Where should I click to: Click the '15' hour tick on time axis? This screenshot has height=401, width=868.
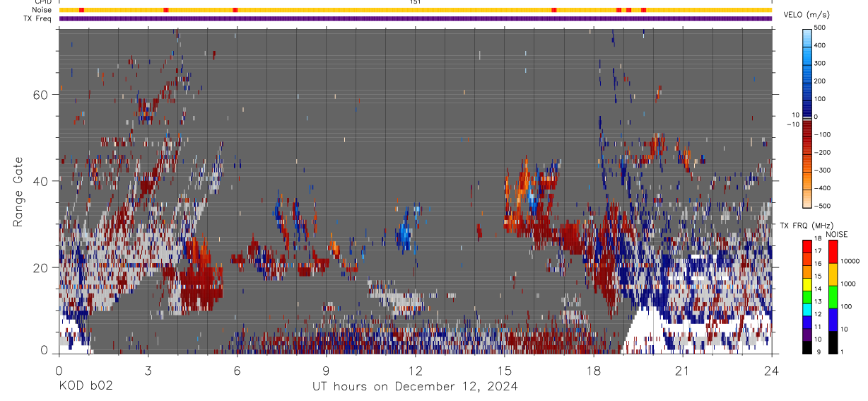pos(505,371)
